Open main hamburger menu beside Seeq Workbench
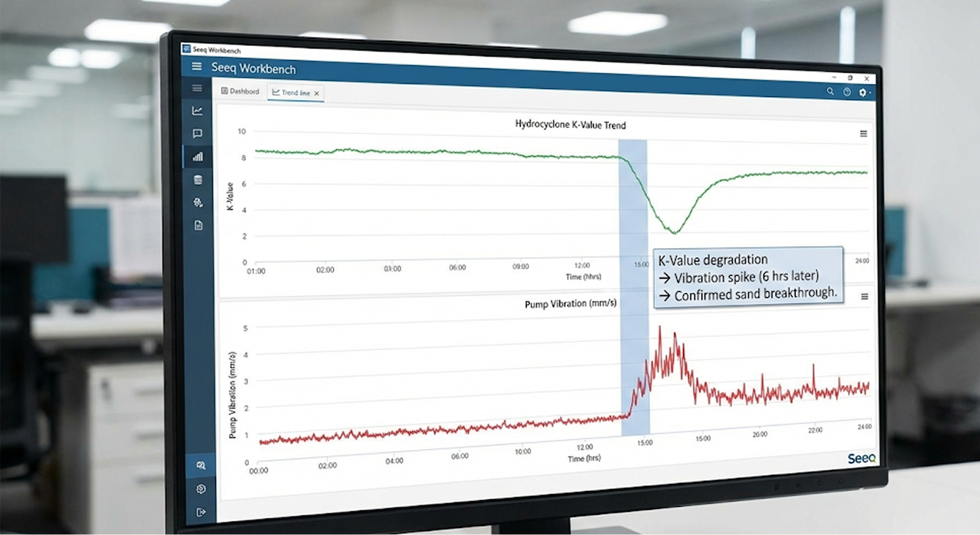The width and height of the screenshot is (980, 535). [197, 66]
